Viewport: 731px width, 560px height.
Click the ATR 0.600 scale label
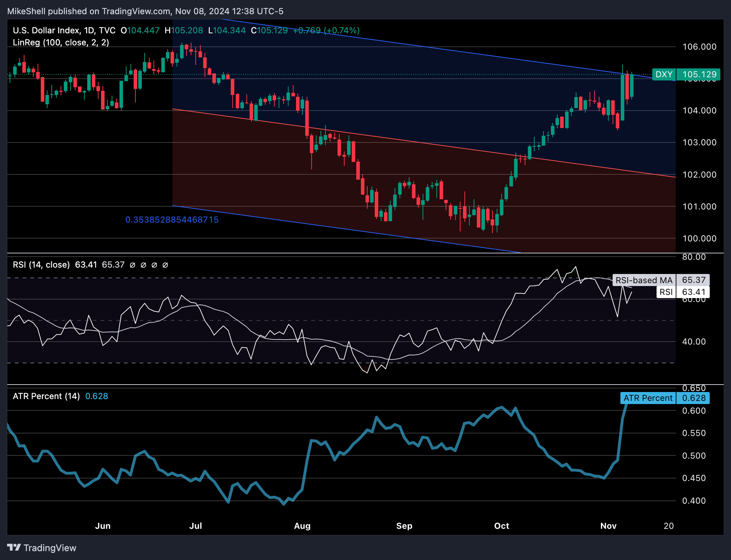pos(694,411)
